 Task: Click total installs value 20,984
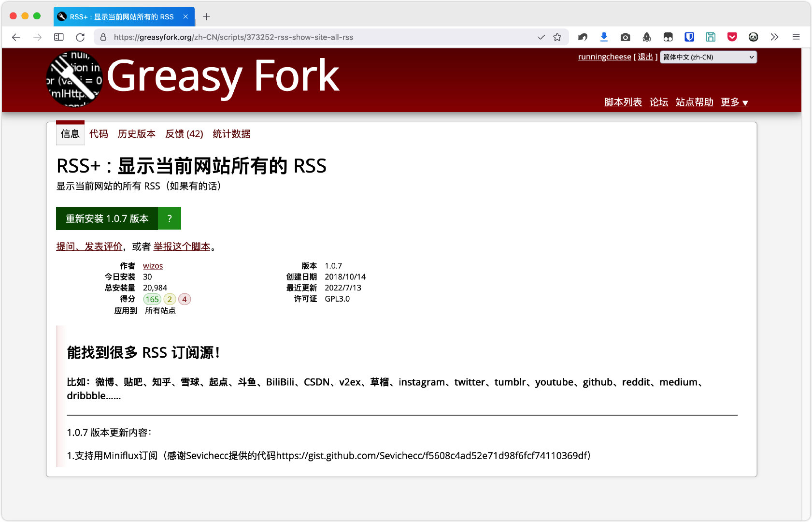click(155, 288)
